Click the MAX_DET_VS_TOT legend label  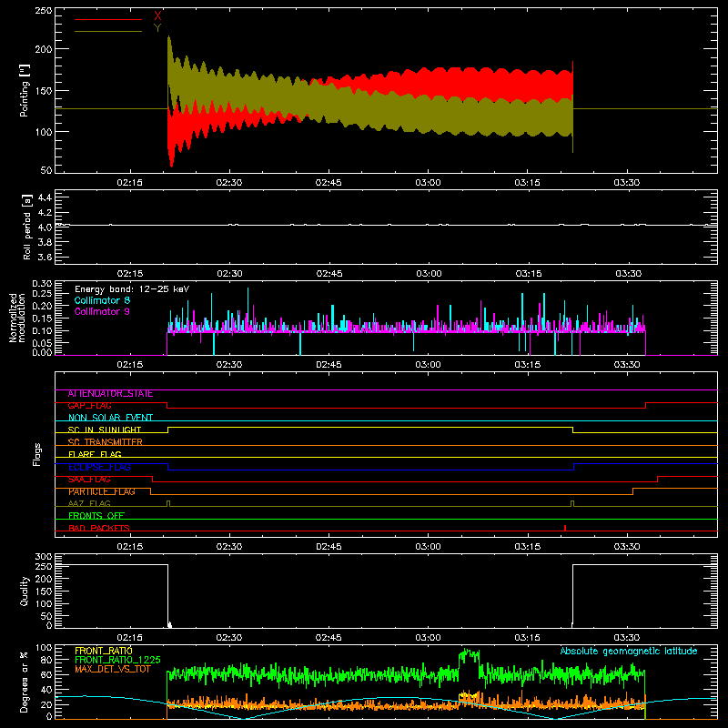pos(112,669)
